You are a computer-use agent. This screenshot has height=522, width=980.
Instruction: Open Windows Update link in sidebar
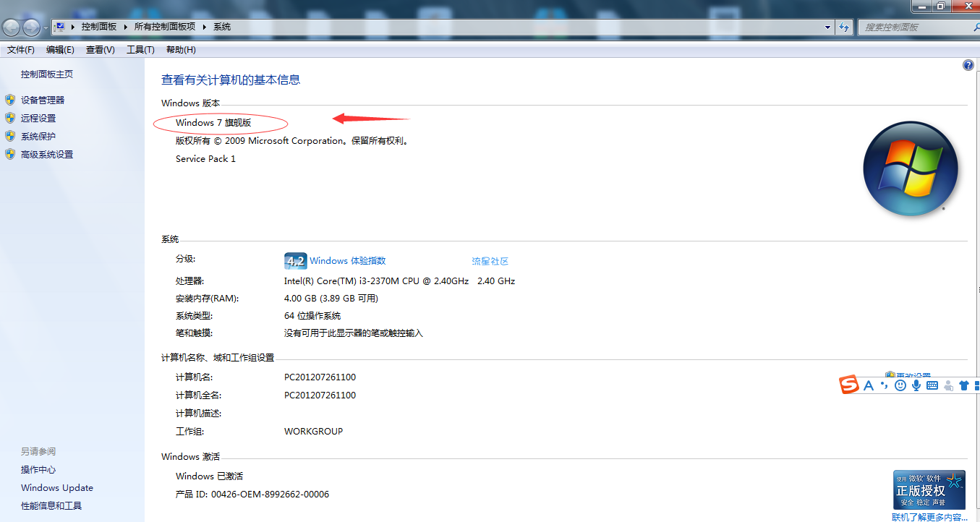tap(57, 488)
